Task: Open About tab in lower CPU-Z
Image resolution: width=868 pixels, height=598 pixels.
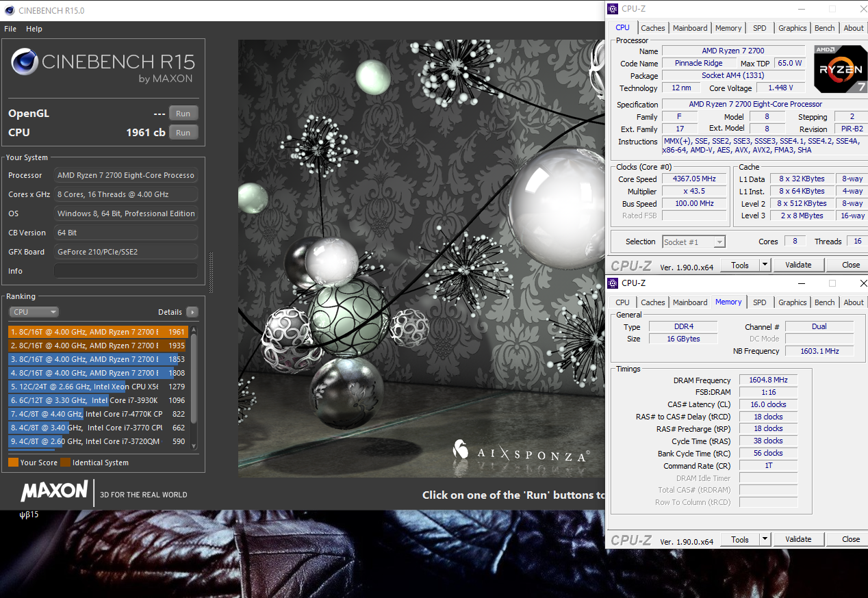Action: point(854,302)
